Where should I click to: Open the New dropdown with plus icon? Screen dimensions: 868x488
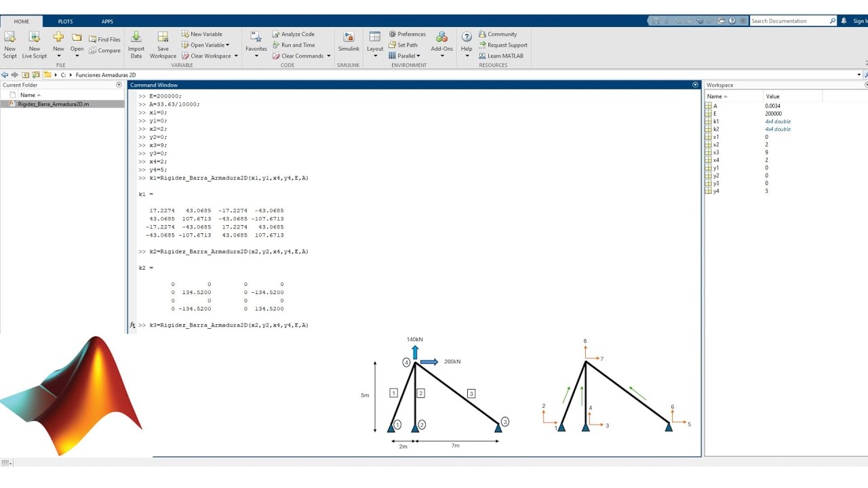coord(58,45)
